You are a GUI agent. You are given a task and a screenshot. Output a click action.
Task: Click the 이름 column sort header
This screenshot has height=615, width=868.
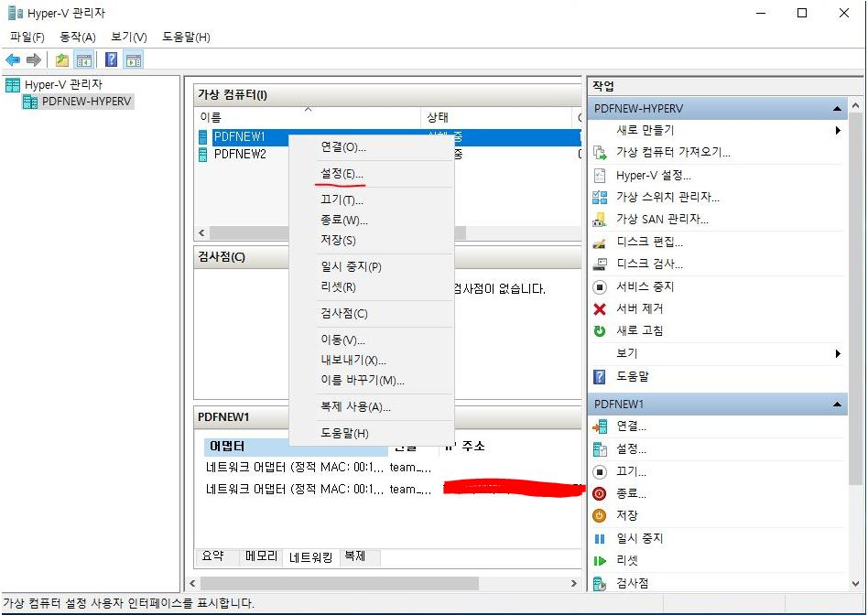click(x=309, y=117)
